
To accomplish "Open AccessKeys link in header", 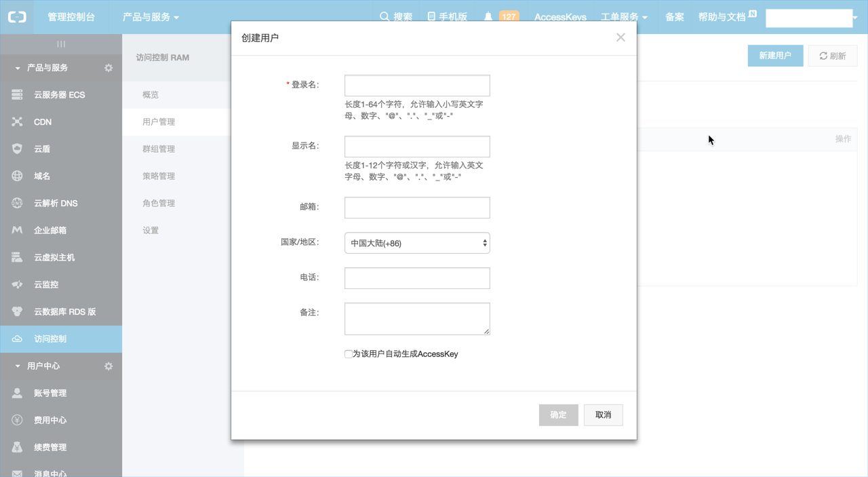I will click(560, 17).
